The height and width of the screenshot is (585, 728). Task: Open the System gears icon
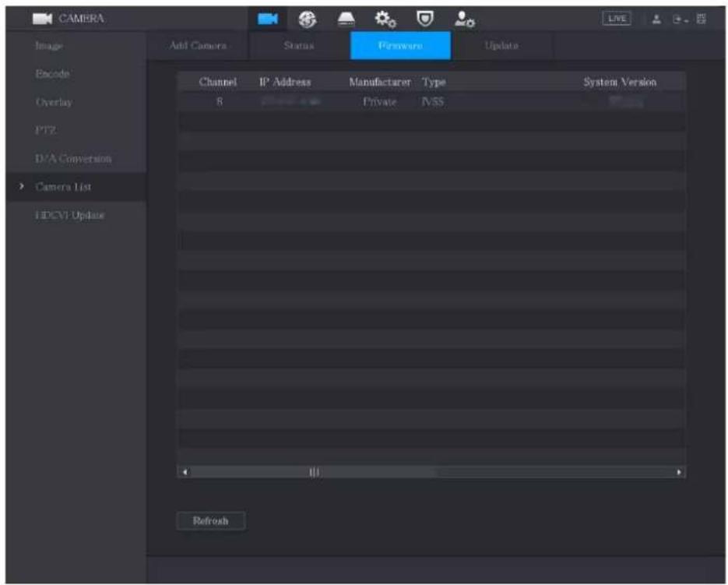pos(385,19)
